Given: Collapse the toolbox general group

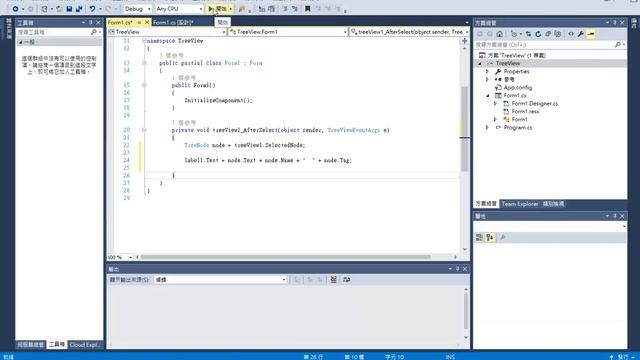Looking at the screenshot, I should pyautogui.click(x=20, y=42).
